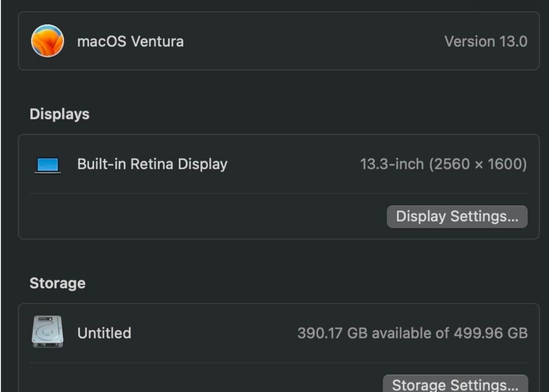Open Storage Settings
The image size is (549, 392).
(455, 384)
